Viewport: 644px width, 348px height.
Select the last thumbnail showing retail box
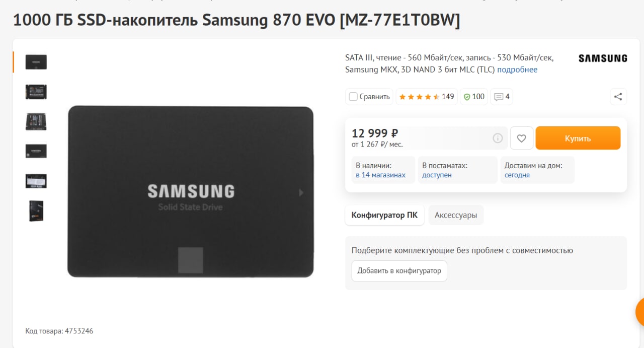tap(36, 211)
